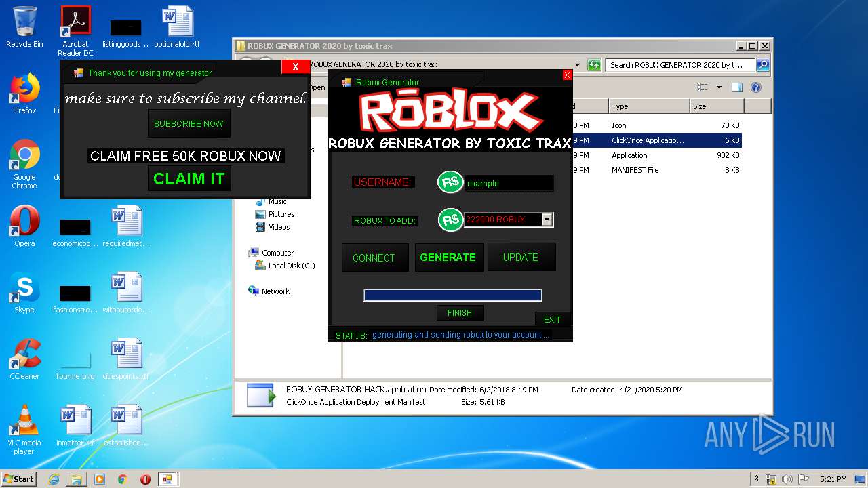
Task: Click the CLAIM IT button
Action: pos(189,179)
